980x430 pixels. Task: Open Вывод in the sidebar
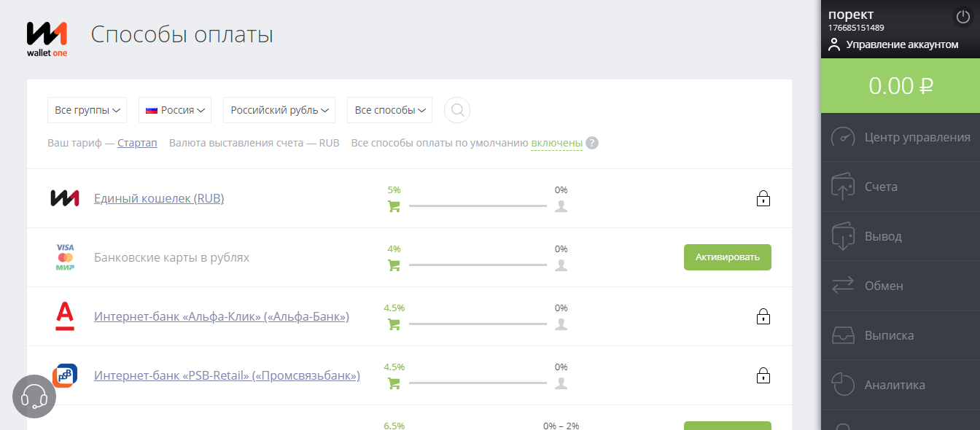[x=901, y=236]
